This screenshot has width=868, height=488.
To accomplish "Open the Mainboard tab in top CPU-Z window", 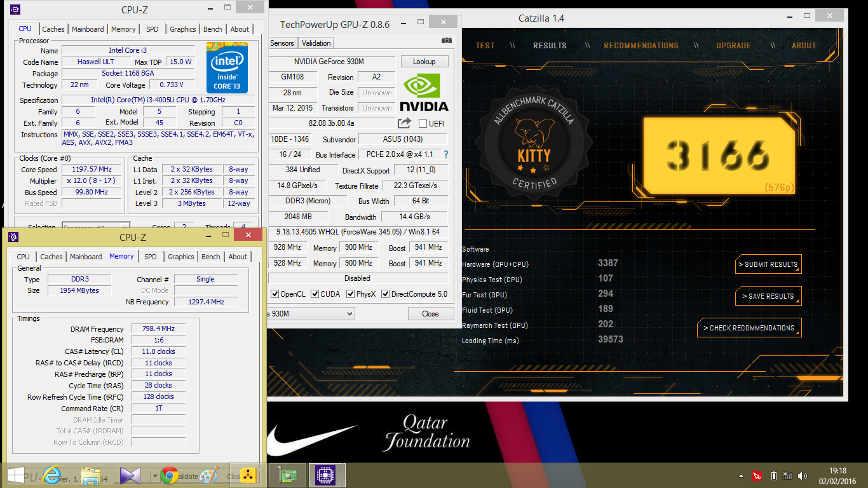I will tap(88, 29).
